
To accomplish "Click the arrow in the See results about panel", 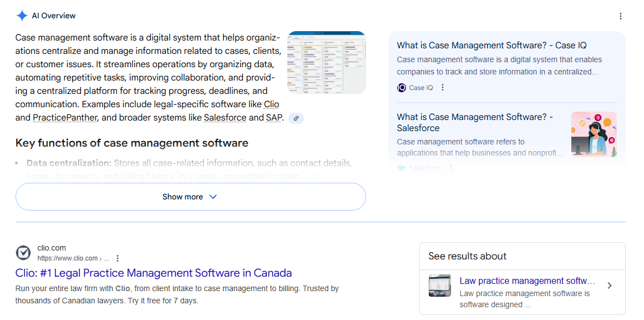I will pos(610,285).
